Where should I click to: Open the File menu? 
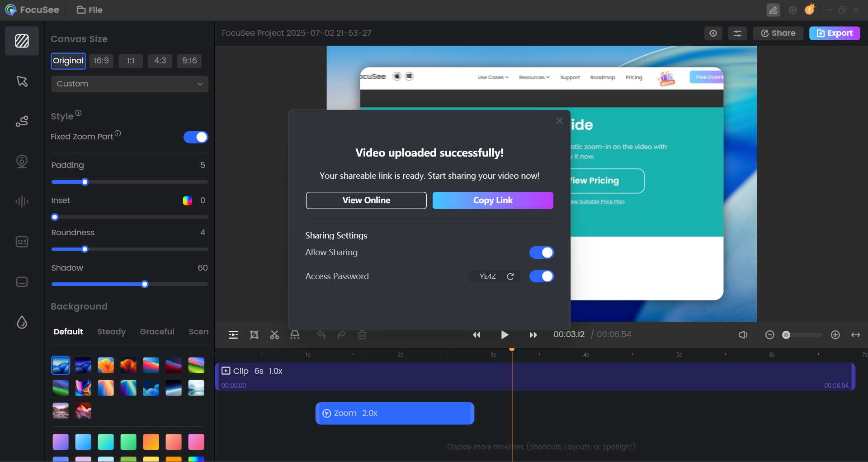point(90,10)
